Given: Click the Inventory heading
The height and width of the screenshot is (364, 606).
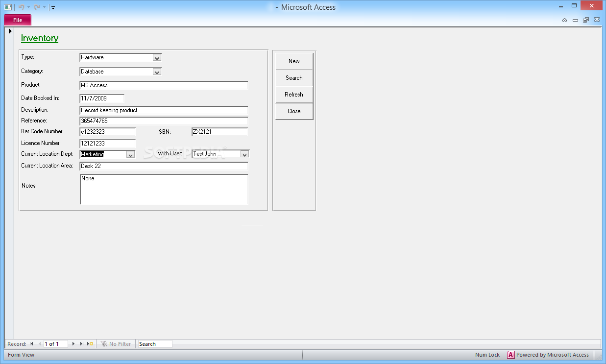Looking at the screenshot, I should [40, 38].
